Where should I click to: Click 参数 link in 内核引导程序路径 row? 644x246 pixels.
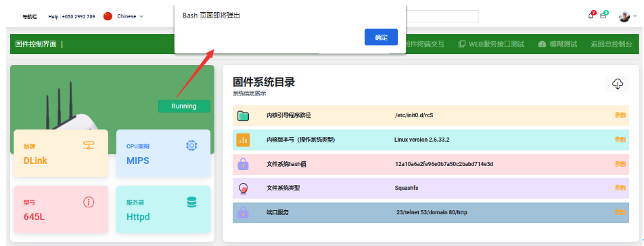(x=620, y=115)
